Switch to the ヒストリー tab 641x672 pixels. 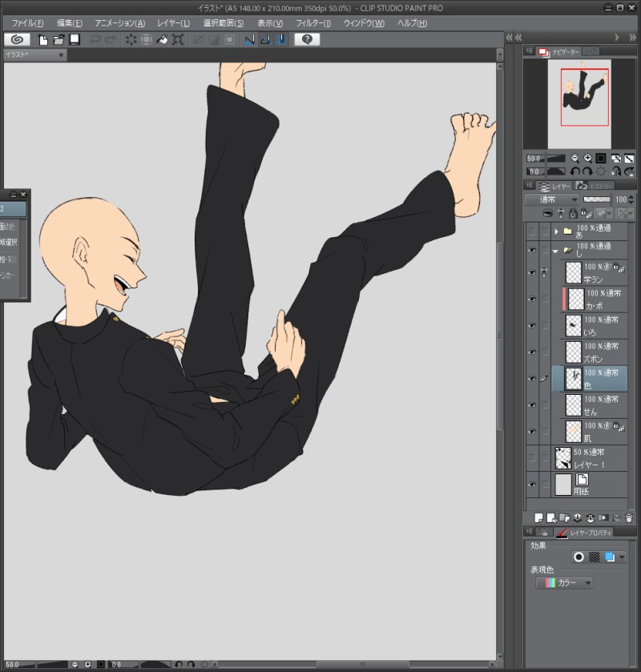[x=595, y=186]
